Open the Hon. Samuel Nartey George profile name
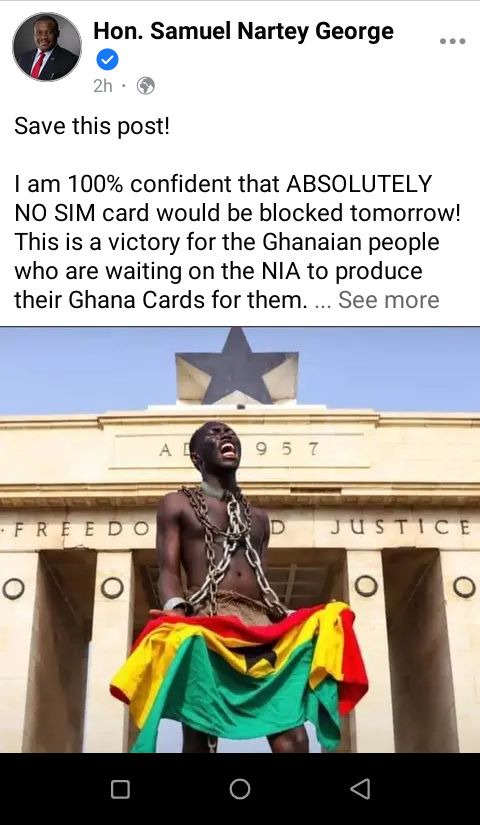The image size is (480, 825). click(x=243, y=31)
